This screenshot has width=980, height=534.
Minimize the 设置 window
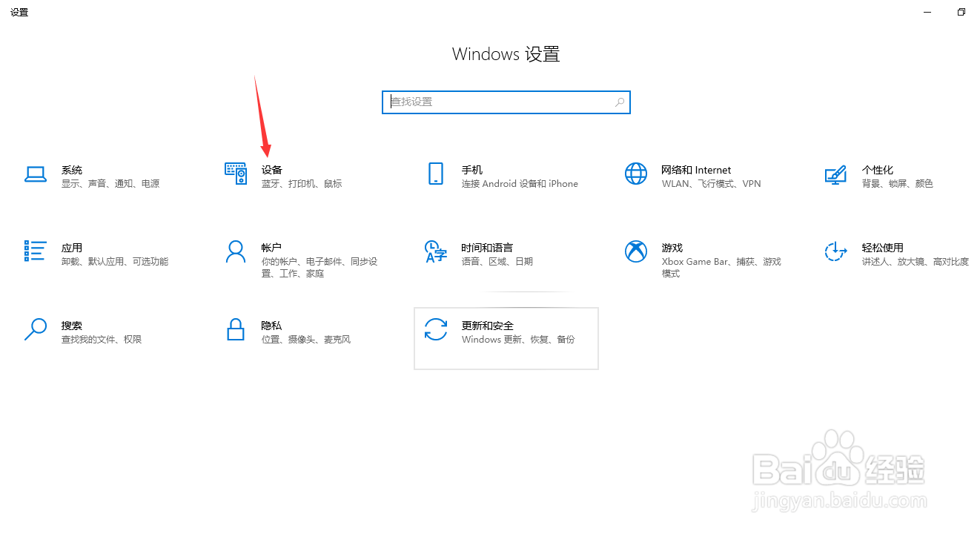click(927, 12)
